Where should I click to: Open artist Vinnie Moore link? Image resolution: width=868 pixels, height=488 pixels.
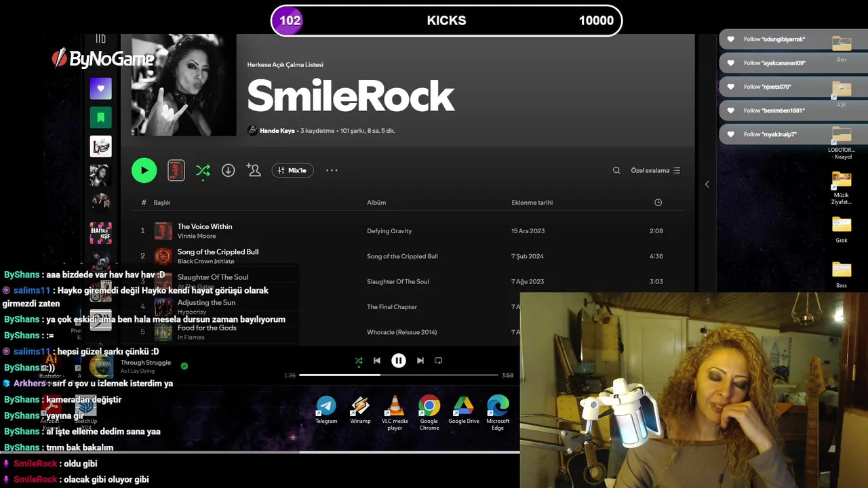coord(197,237)
